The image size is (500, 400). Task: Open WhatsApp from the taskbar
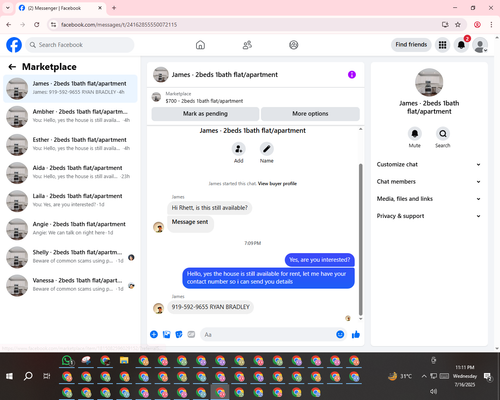[x=68, y=361]
